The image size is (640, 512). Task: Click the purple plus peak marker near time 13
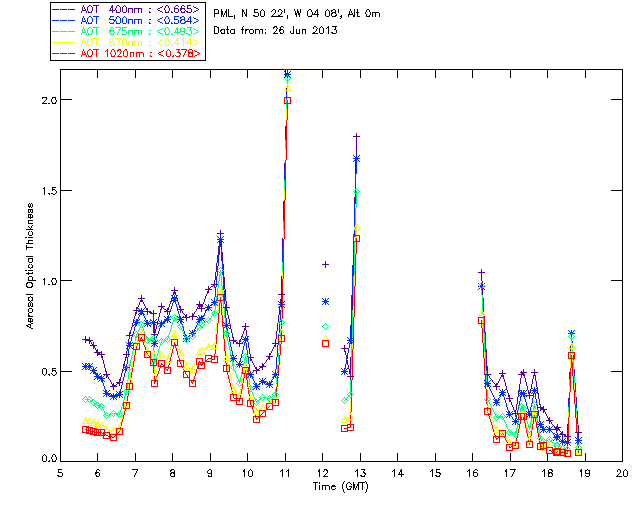tap(356, 136)
